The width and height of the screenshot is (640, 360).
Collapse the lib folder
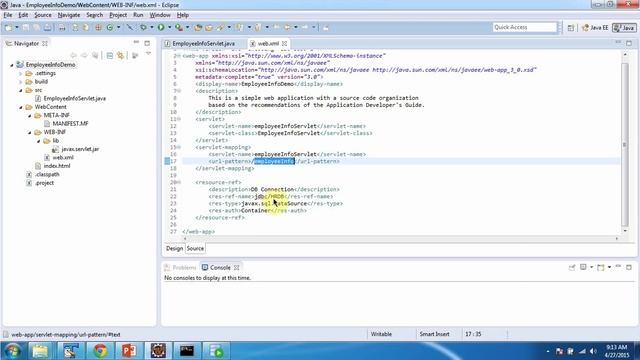coord(39,141)
